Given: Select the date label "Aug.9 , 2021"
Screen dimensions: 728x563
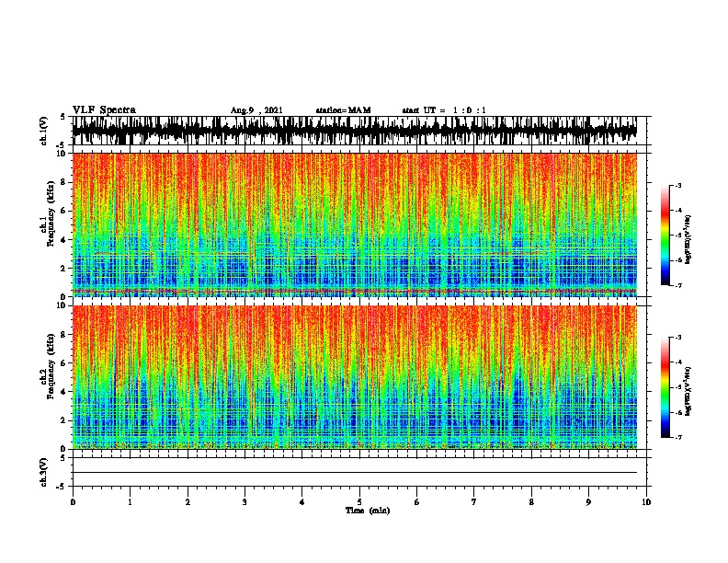Looking at the screenshot, I should 256,110.
